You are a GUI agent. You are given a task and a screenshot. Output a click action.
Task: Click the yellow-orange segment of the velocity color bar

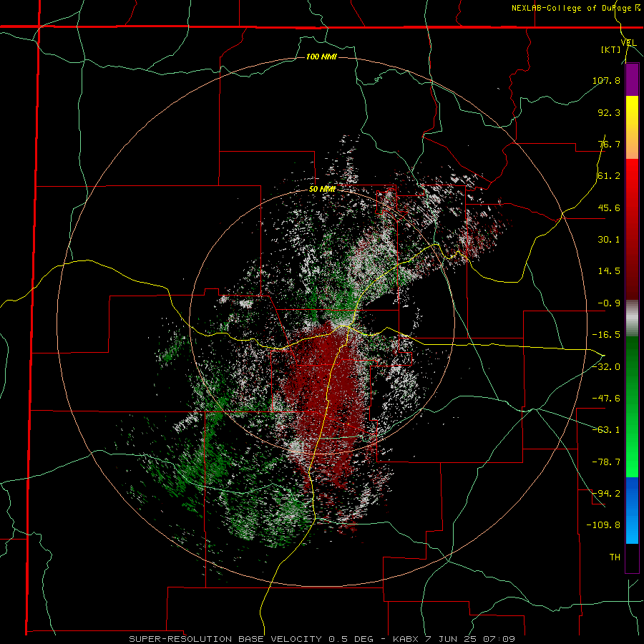(632, 127)
